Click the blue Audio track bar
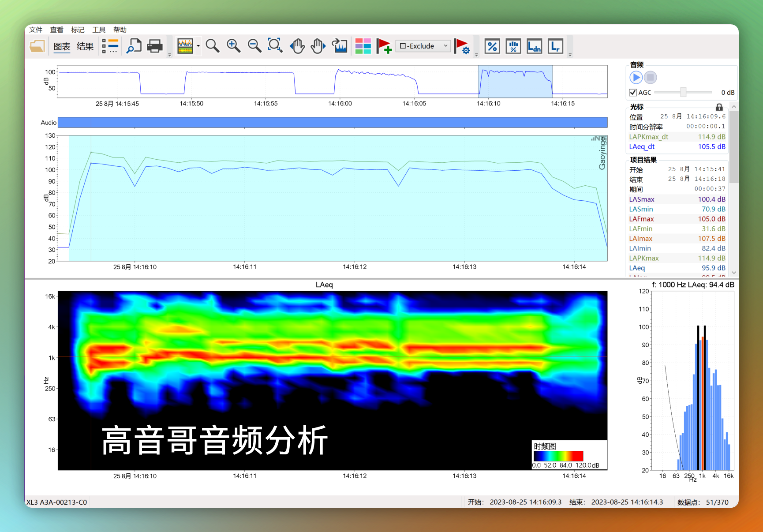 click(333, 122)
